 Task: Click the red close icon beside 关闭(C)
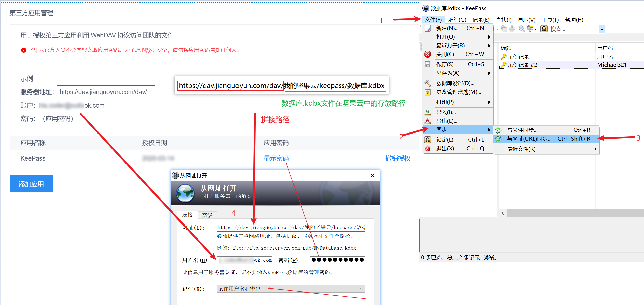[x=428, y=54]
